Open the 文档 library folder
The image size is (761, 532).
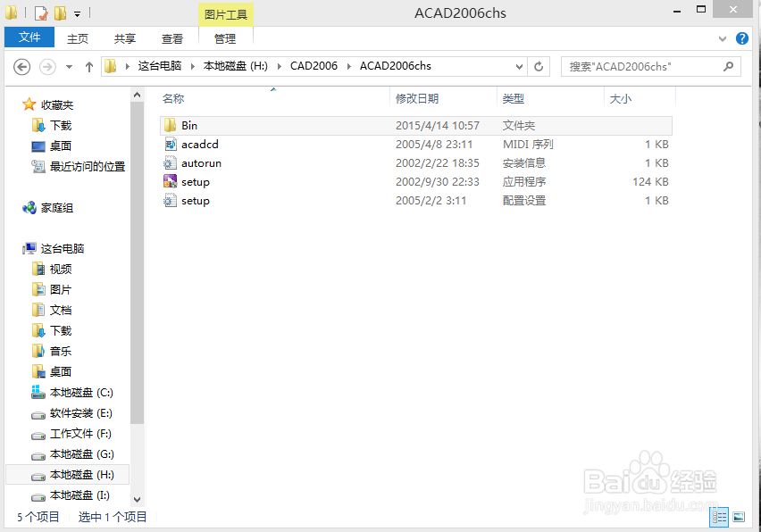61,310
